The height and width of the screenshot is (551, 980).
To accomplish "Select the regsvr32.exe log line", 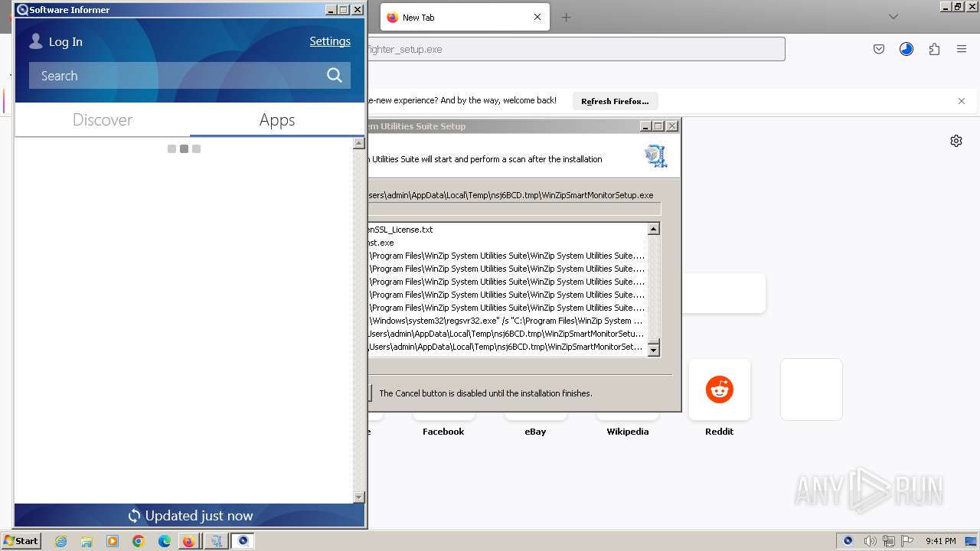I will pyautogui.click(x=507, y=321).
